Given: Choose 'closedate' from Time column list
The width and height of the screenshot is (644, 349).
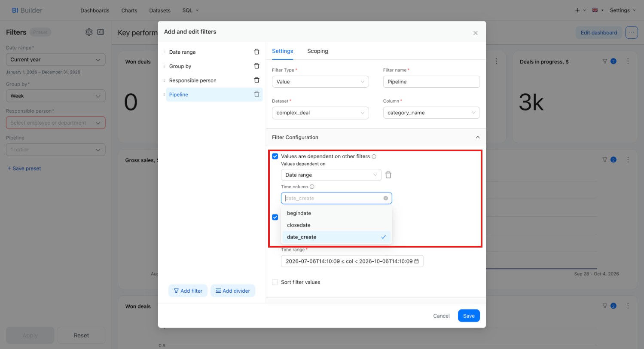Looking at the screenshot, I should pyautogui.click(x=336, y=225).
